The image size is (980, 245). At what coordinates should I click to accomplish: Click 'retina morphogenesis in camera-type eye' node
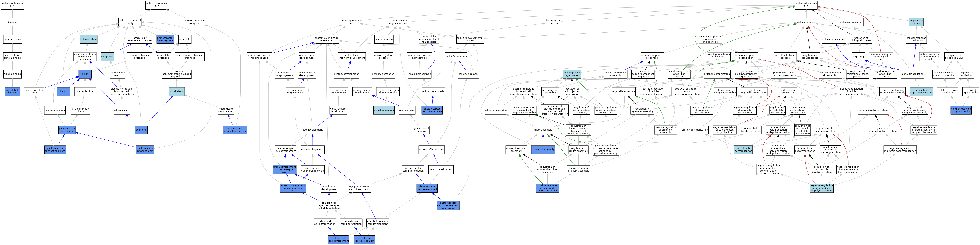click(x=293, y=188)
